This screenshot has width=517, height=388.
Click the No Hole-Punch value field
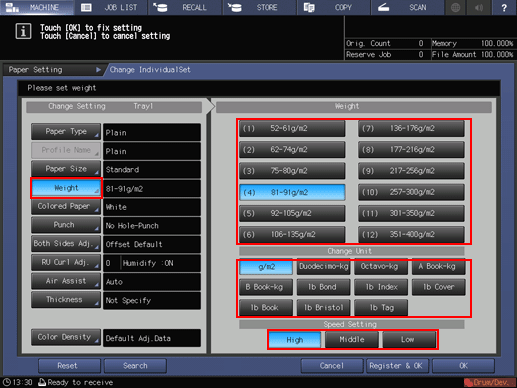(152, 226)
